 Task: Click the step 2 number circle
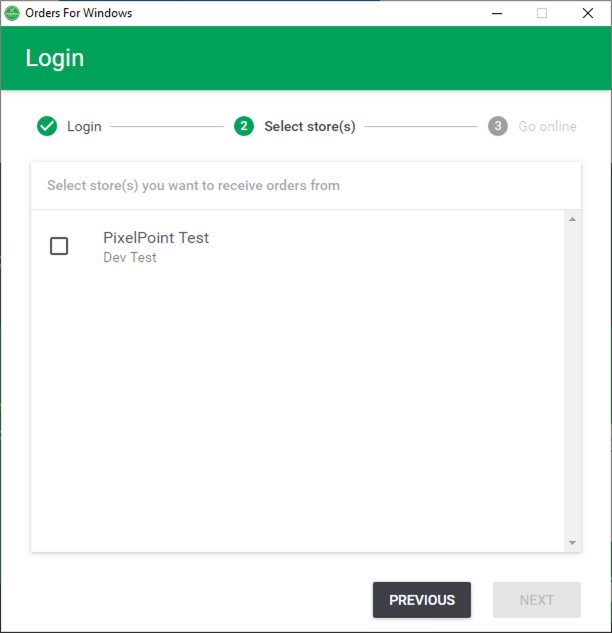tap(244, 126)
